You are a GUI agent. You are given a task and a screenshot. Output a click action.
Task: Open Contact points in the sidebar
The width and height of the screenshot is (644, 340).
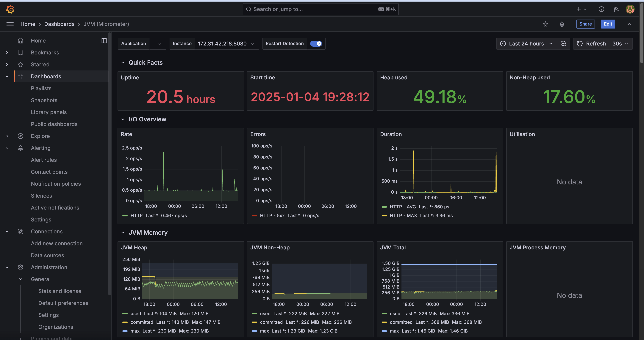tap(49, 172)
